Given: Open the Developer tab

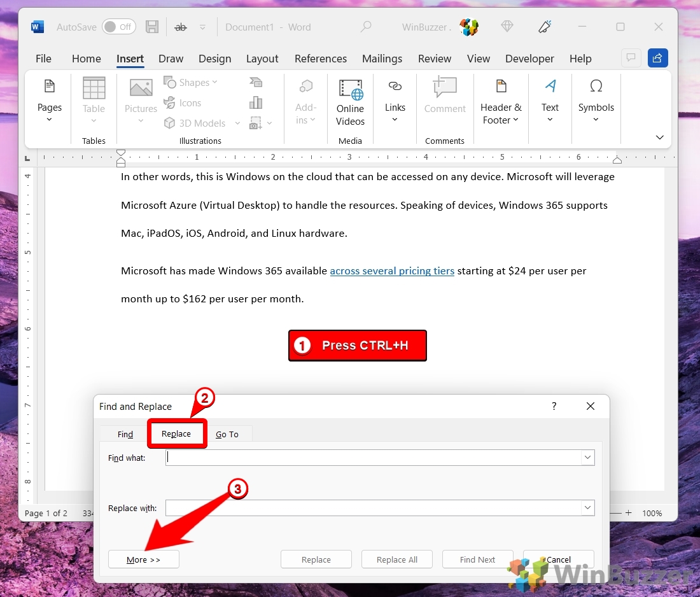Looking at the screenshot, I should click(529, 59).
